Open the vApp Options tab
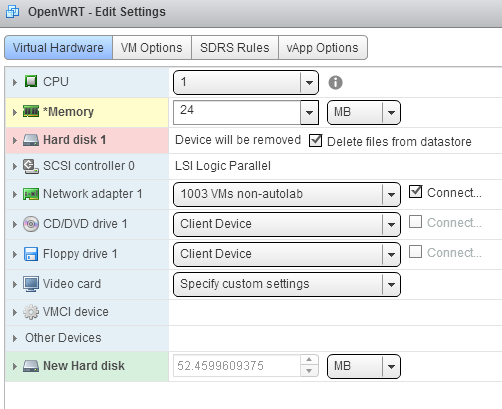 click(x=322, y=48)
